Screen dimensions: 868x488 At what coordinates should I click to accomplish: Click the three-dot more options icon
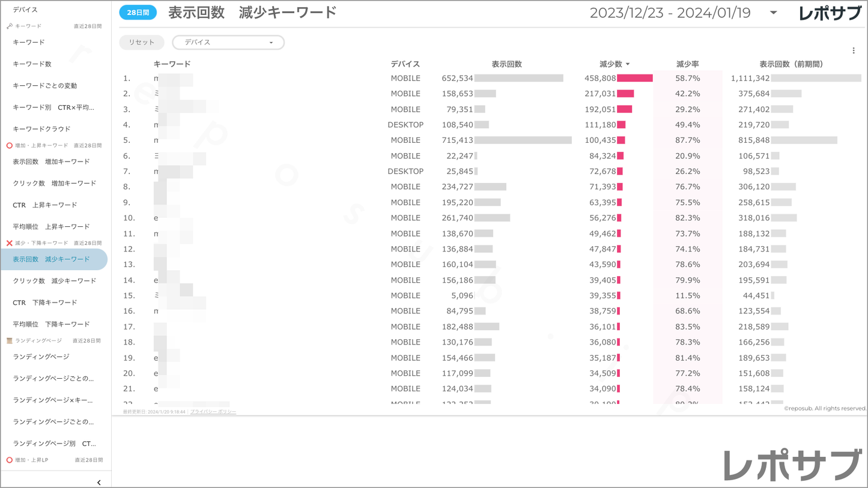click(x=853, y=51)
